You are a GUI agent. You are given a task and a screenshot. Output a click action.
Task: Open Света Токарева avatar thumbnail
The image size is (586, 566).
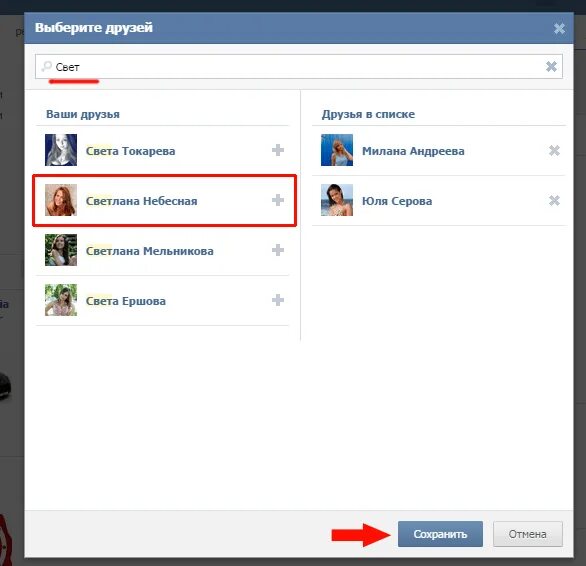click(61, 150)
